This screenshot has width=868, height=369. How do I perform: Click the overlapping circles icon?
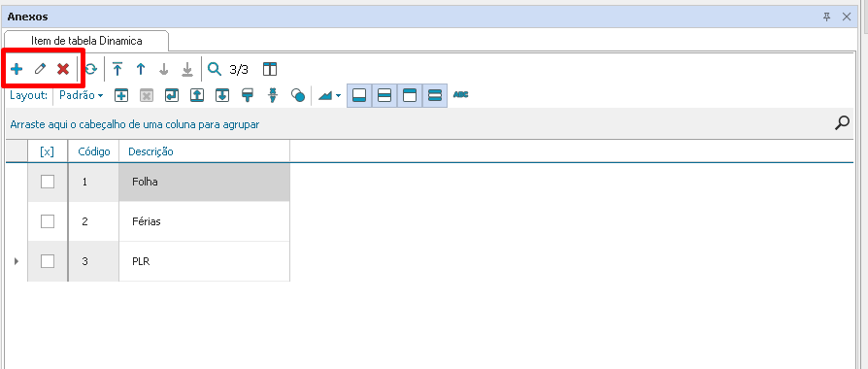(298, 95)
